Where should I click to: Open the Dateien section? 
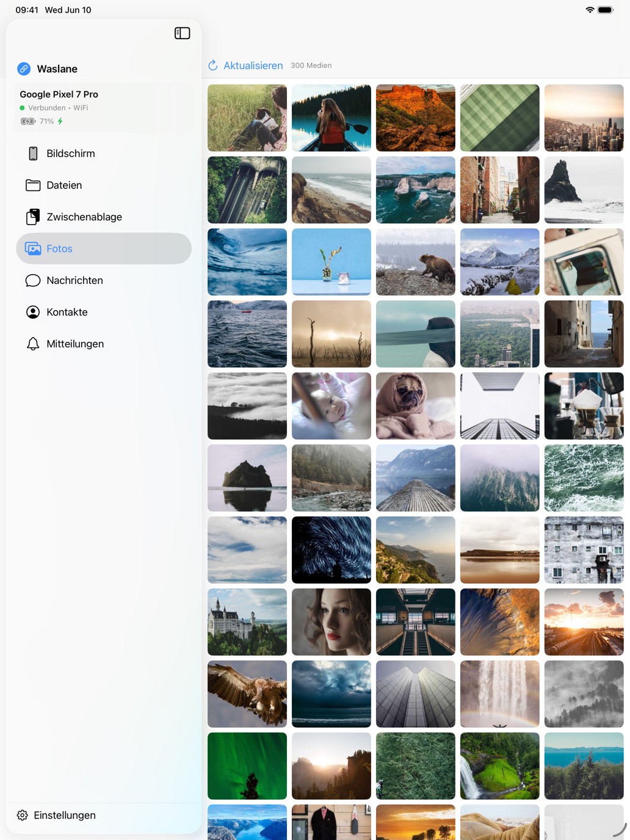(x=104, y=185)
